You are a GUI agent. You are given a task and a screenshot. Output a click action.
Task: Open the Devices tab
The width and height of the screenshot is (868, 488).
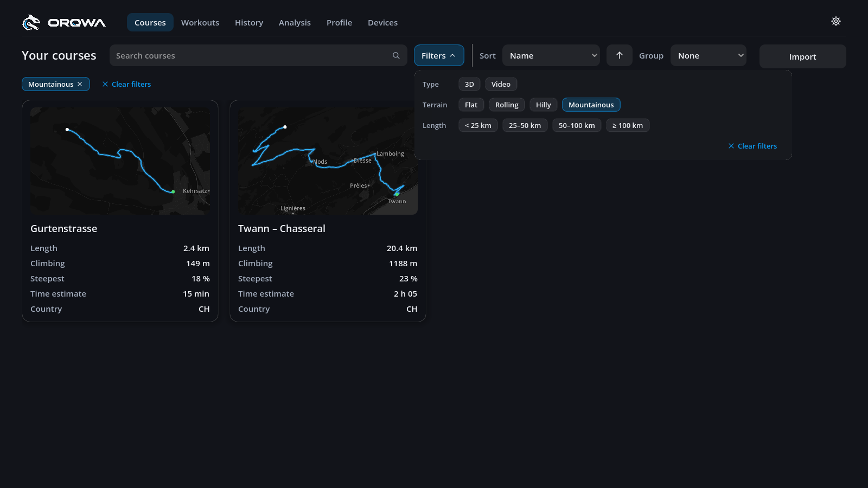(382, 22)
